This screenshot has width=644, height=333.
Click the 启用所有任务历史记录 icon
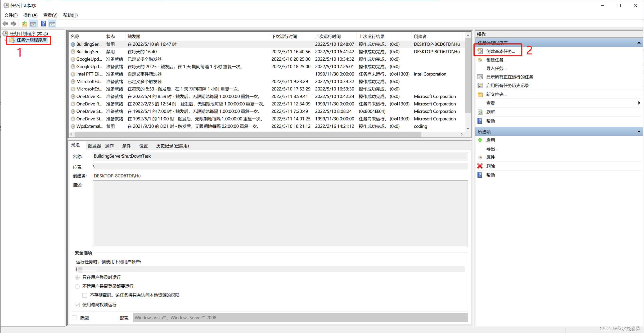480,86
